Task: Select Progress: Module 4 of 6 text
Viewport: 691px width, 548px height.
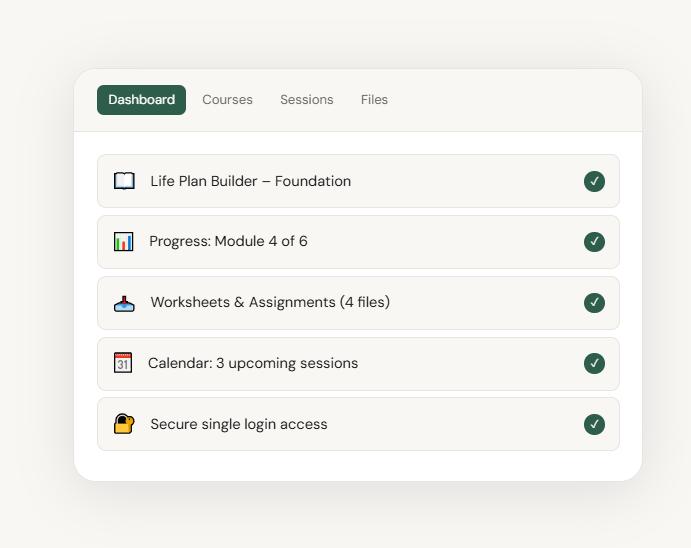Action: pyautogui.click(x=228, y=241)
